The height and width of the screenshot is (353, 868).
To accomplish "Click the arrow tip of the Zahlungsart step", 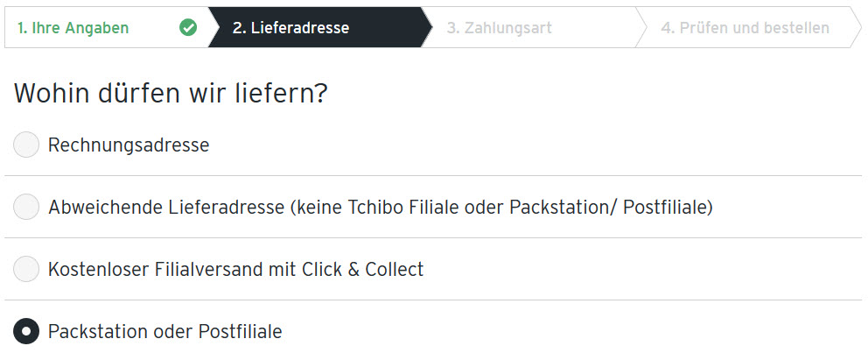I will tap(640, 28).
